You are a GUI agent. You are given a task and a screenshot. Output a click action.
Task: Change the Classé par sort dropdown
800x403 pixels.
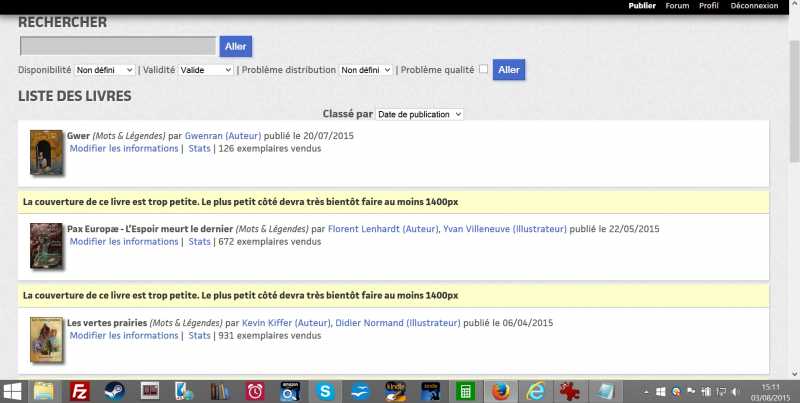coord(419,115)
